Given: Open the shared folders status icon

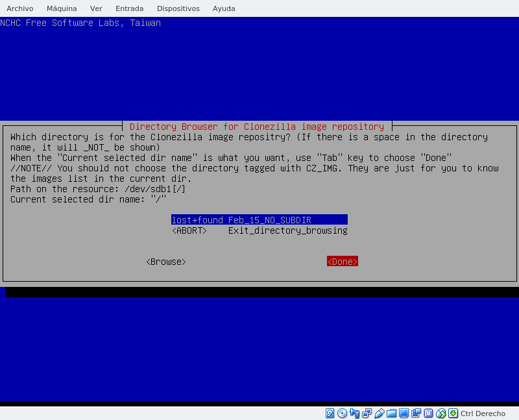Looking at the screenshot, I should (391, 414).
